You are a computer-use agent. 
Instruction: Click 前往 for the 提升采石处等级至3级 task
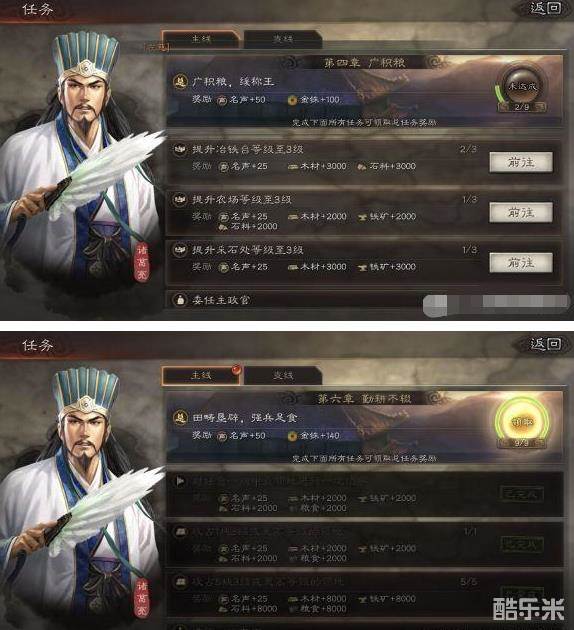[521, 263]
